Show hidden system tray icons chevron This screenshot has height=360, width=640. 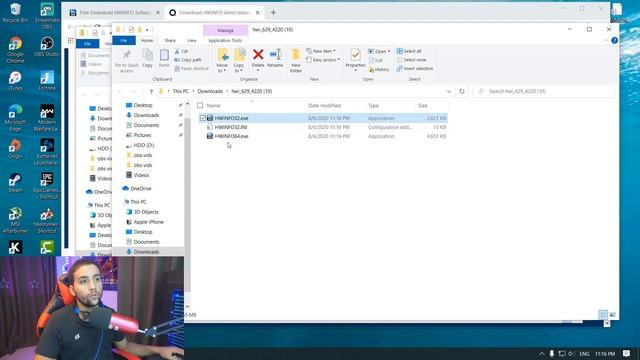tap(542, 353)
